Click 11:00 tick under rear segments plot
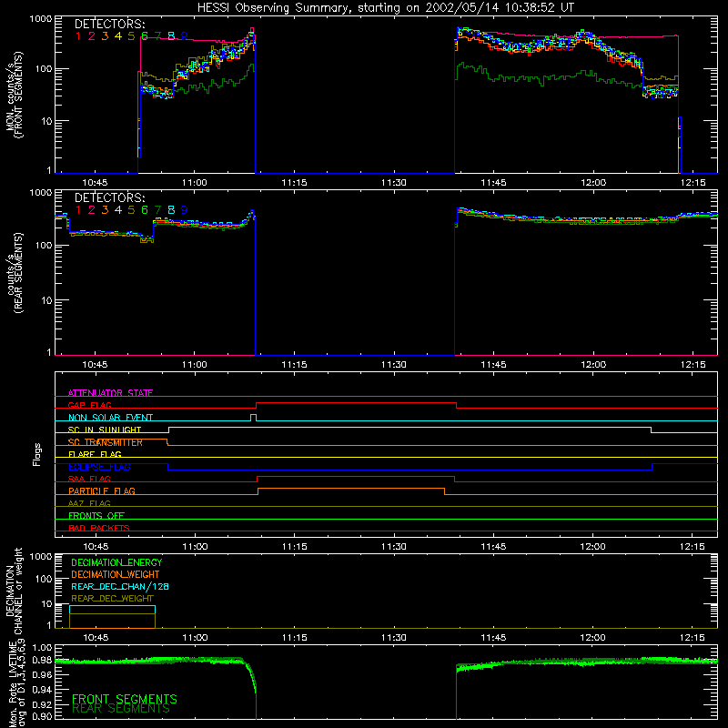728x728 pixels. point(195,365)
